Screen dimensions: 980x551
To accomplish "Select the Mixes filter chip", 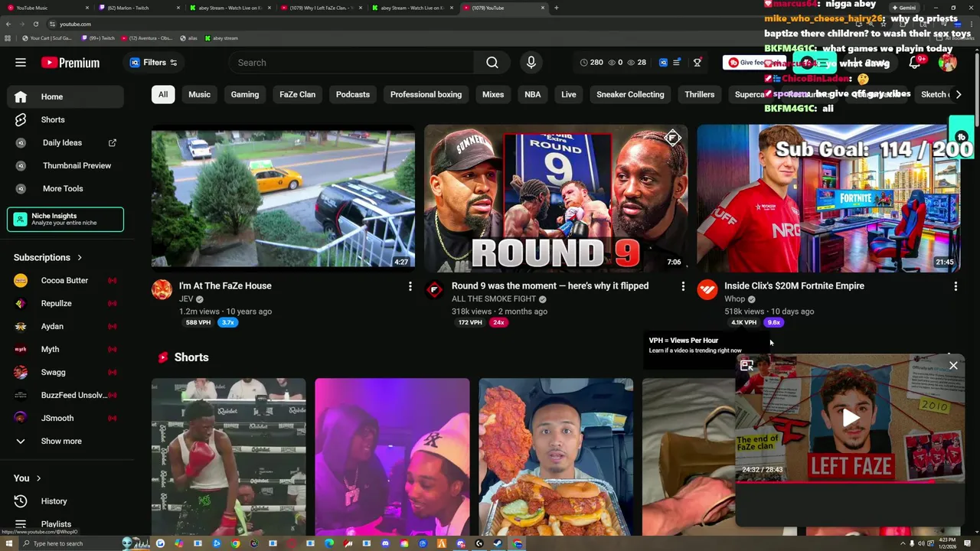I will [x=493, y=95].
